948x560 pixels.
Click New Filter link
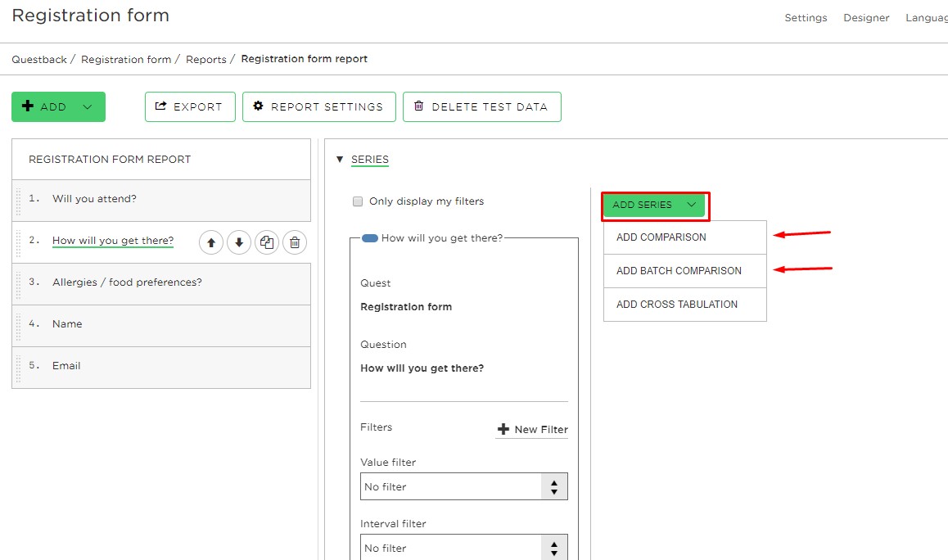coord(531,429)
